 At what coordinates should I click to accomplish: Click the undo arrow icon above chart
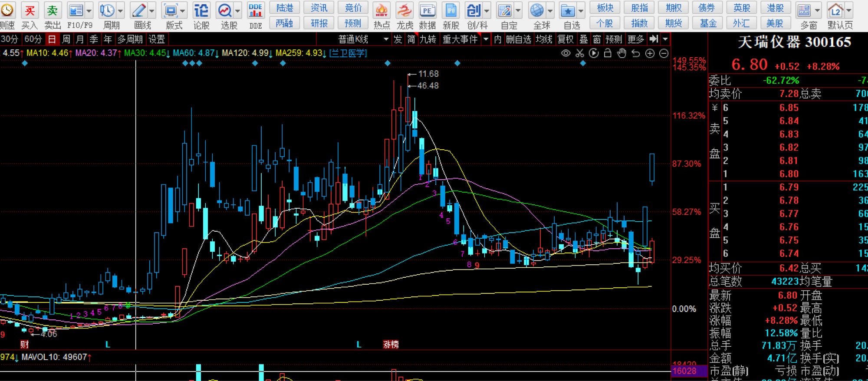tap(636, 53)
